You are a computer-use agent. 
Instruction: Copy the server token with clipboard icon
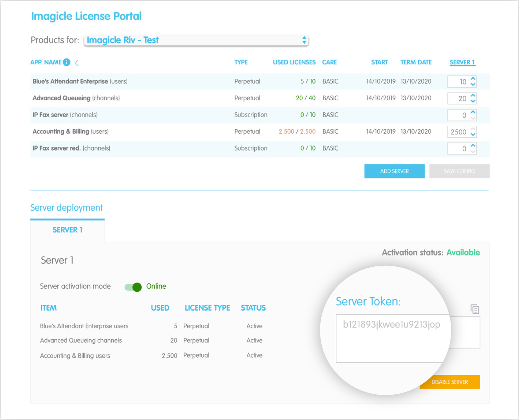(475, 309)
